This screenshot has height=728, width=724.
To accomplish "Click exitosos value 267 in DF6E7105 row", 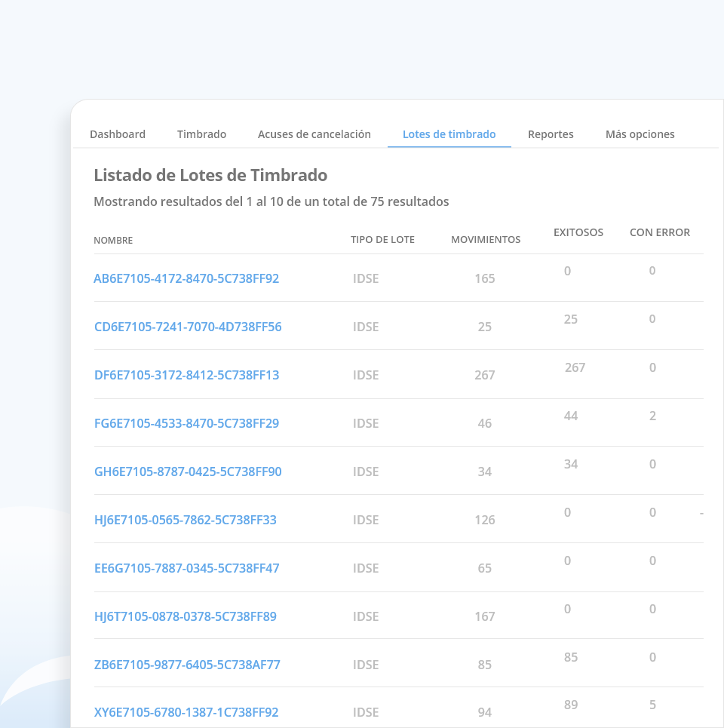I will pos(575,367).
